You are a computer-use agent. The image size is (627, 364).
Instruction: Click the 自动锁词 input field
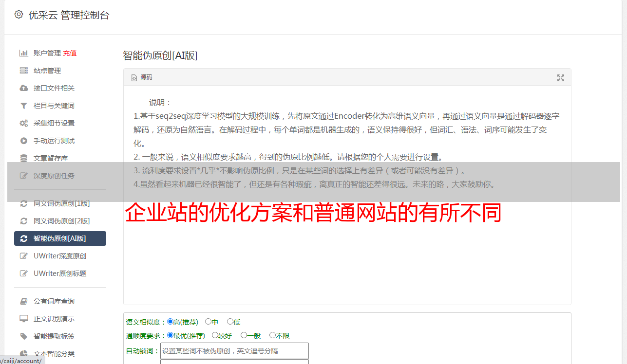234,351
